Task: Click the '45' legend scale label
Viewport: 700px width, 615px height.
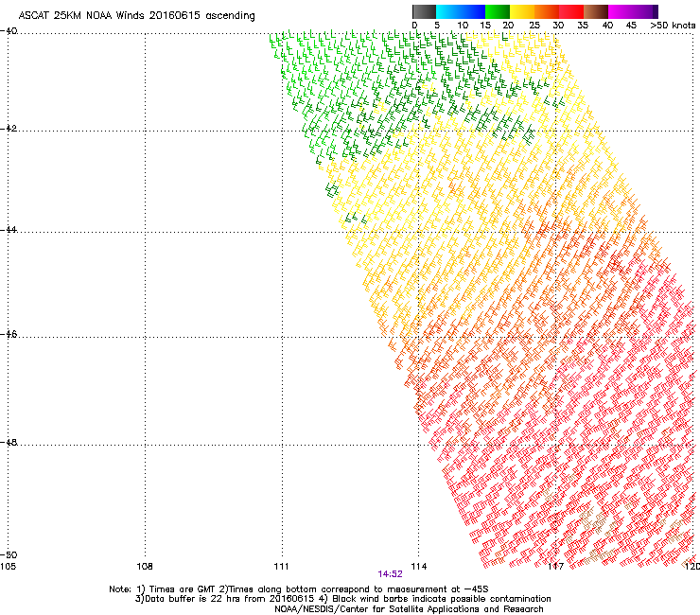Action: coord(631,26)
